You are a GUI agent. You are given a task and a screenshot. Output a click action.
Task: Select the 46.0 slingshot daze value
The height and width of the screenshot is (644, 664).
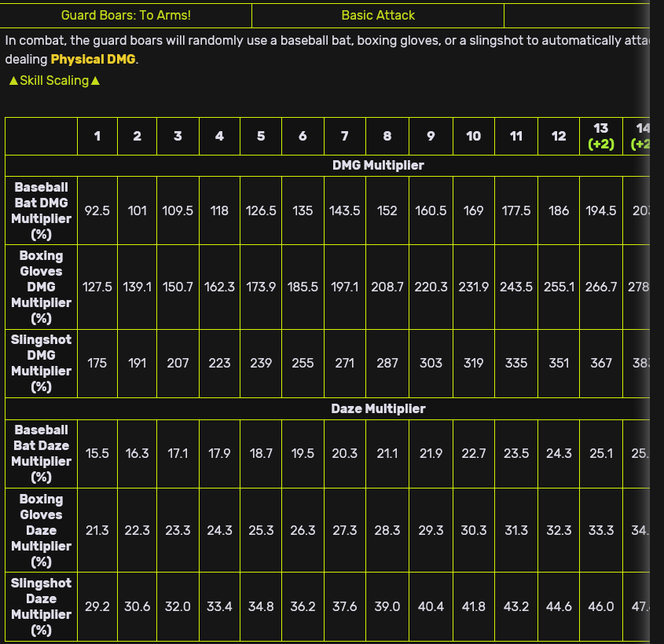coord(601,607)
